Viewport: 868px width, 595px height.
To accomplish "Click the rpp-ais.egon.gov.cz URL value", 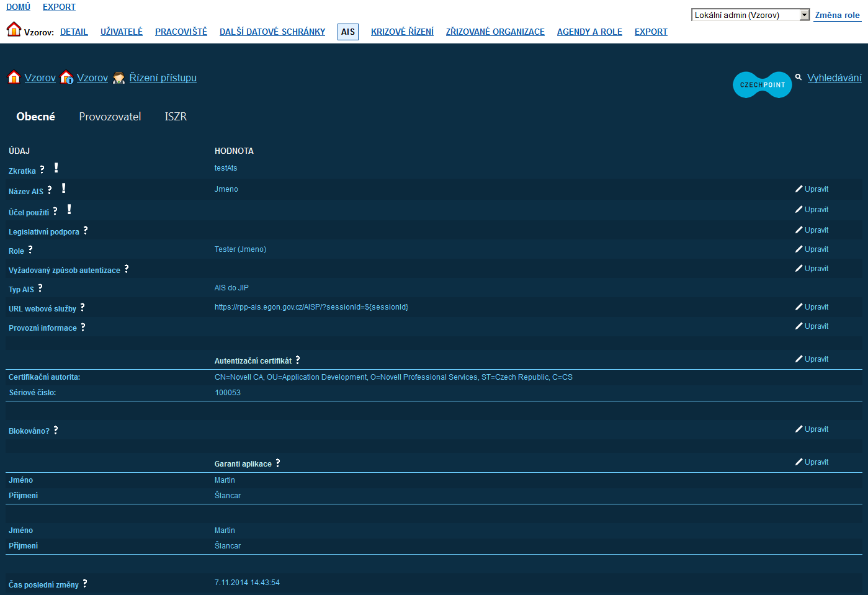I will pyautogui.click(x=311, y=307).
